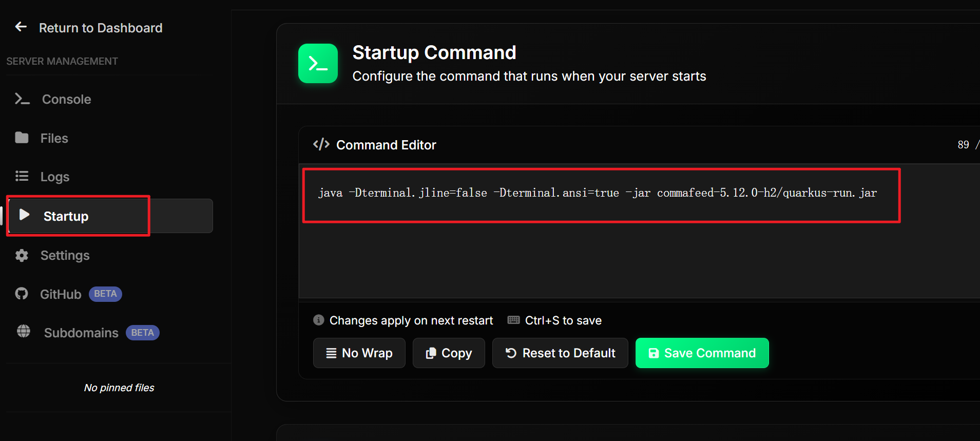Click inside the command editor text area

pos(639,231)
